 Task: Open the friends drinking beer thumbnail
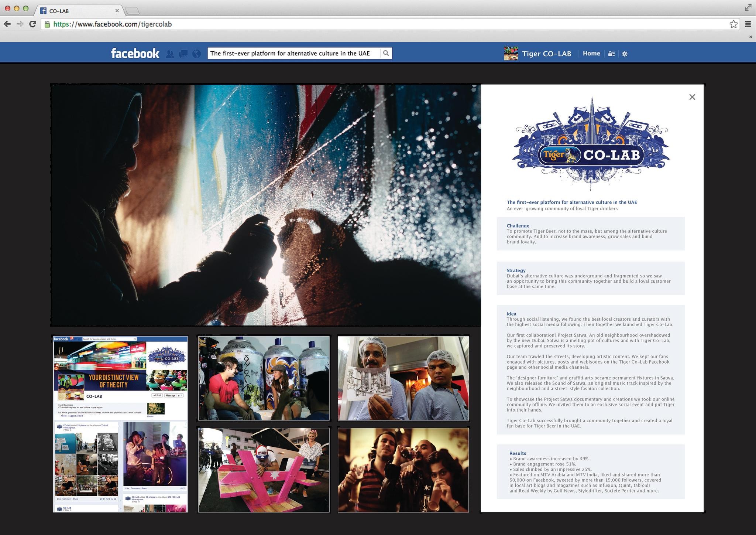coord(403,470)
